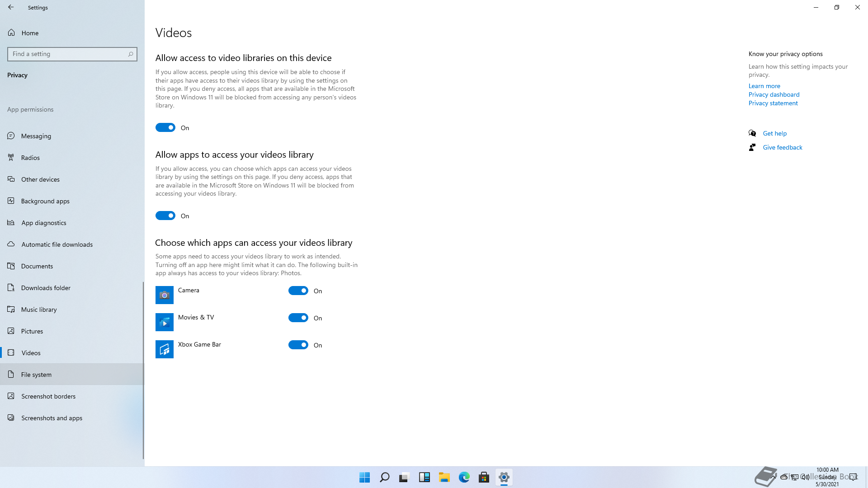Image resolution: width=868 pixels, height=488 pixels.
Task: Open the Windows Start button
Action: click(365, 477)
